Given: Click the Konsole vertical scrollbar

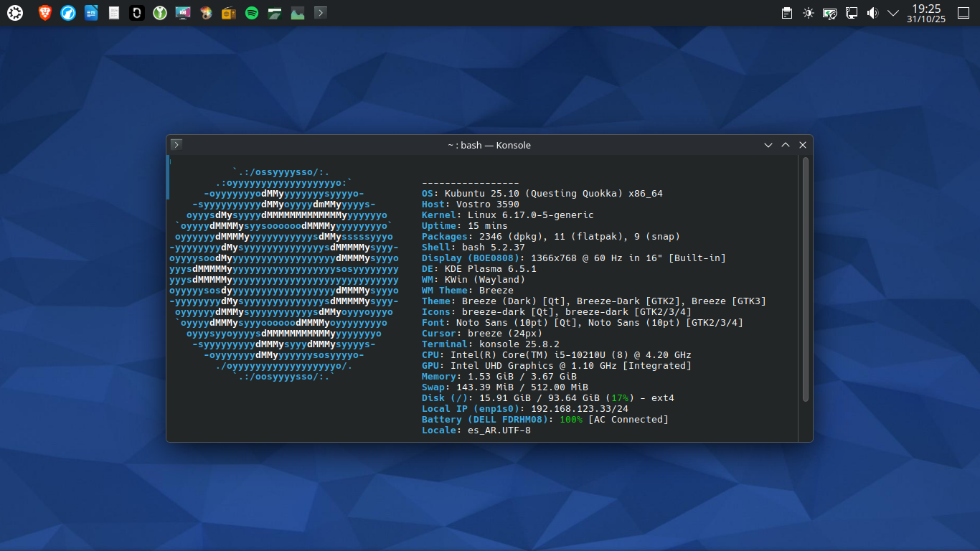Looking at the screenshot, I should pyautogui.click(x=806, y=280).
